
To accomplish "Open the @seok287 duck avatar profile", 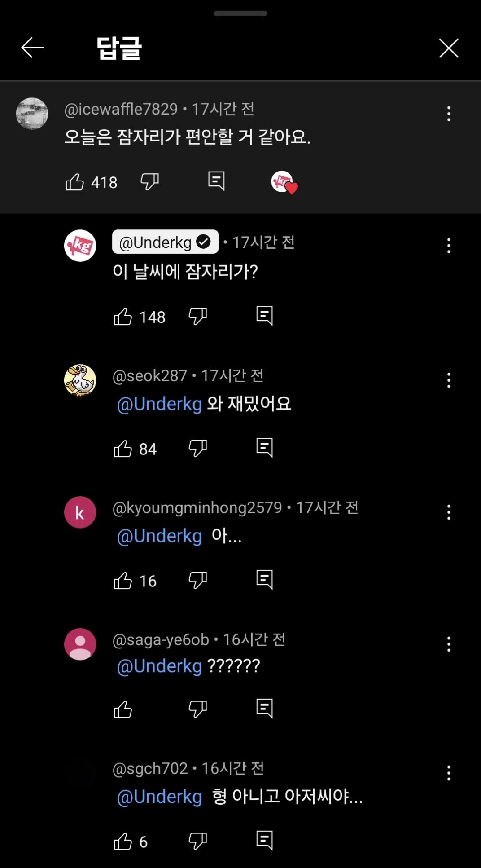I will click(80, 380).
